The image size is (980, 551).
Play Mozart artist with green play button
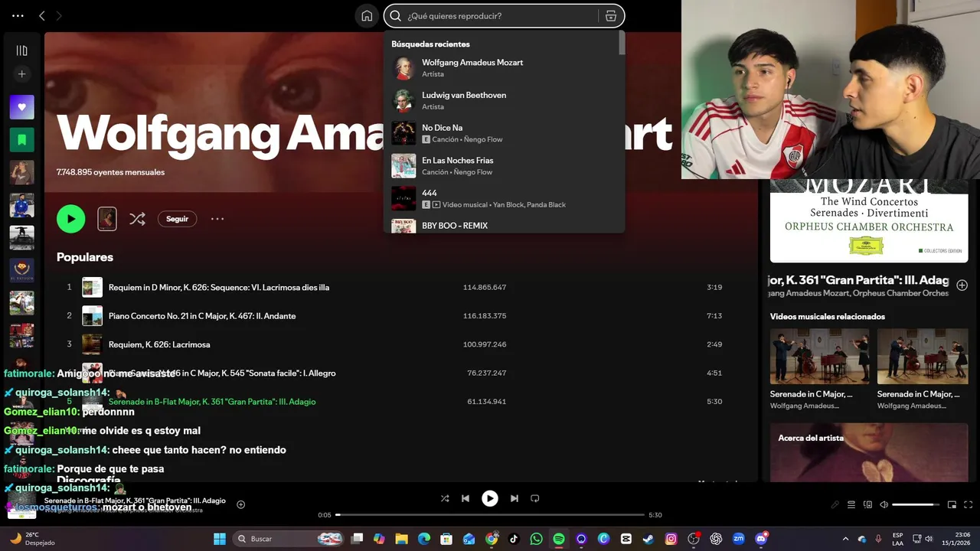coord(70,219)
